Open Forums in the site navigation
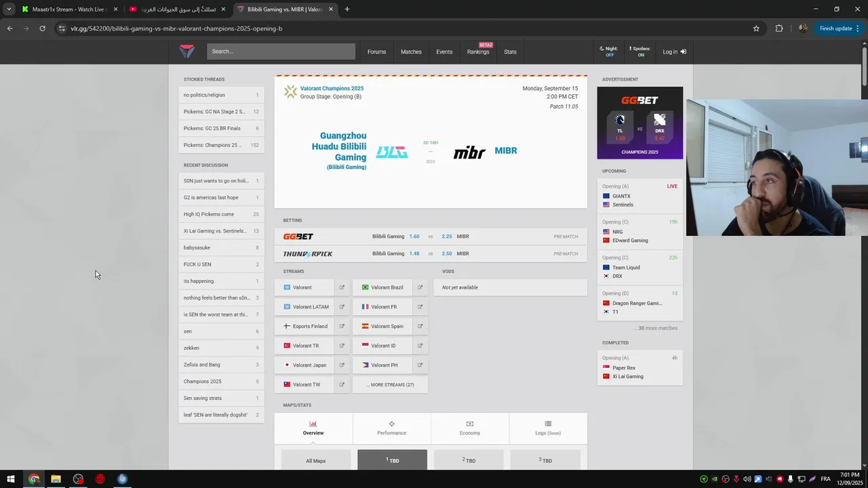This screenshot has width=868, height=488. coord(376,52)
